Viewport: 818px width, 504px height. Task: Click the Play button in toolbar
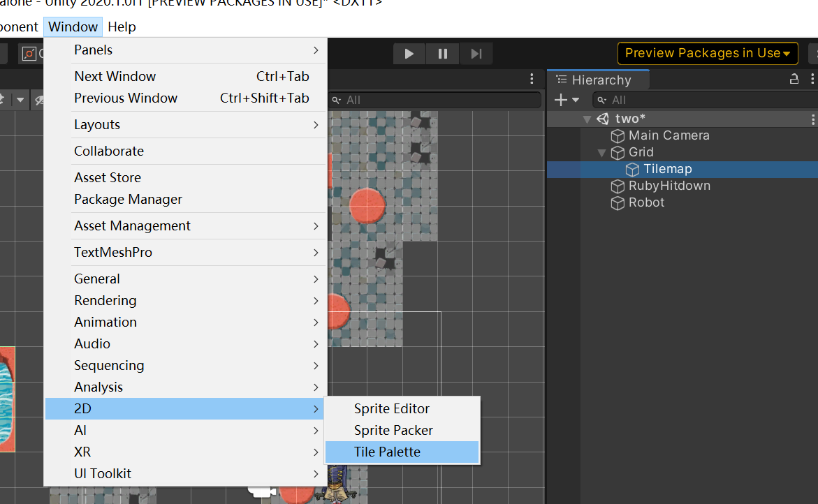409,54
